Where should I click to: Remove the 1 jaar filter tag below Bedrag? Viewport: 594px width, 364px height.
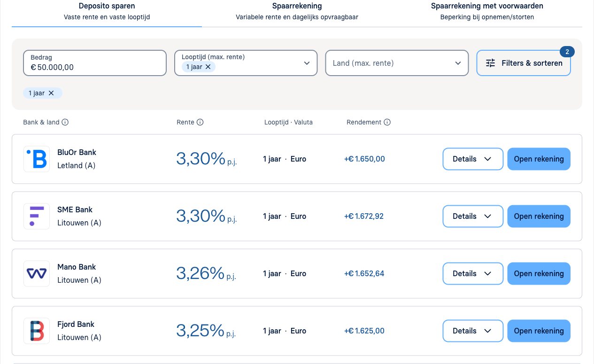(51, 93)
